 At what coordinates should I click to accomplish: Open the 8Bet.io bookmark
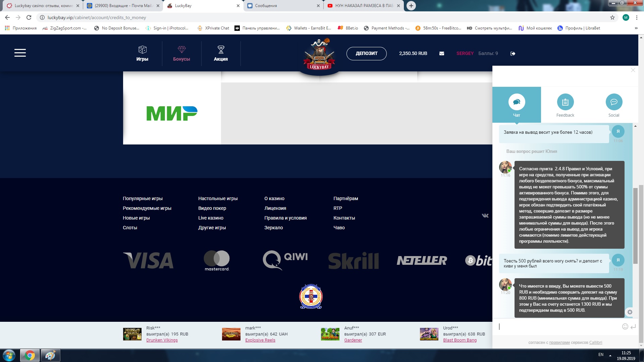348,28
